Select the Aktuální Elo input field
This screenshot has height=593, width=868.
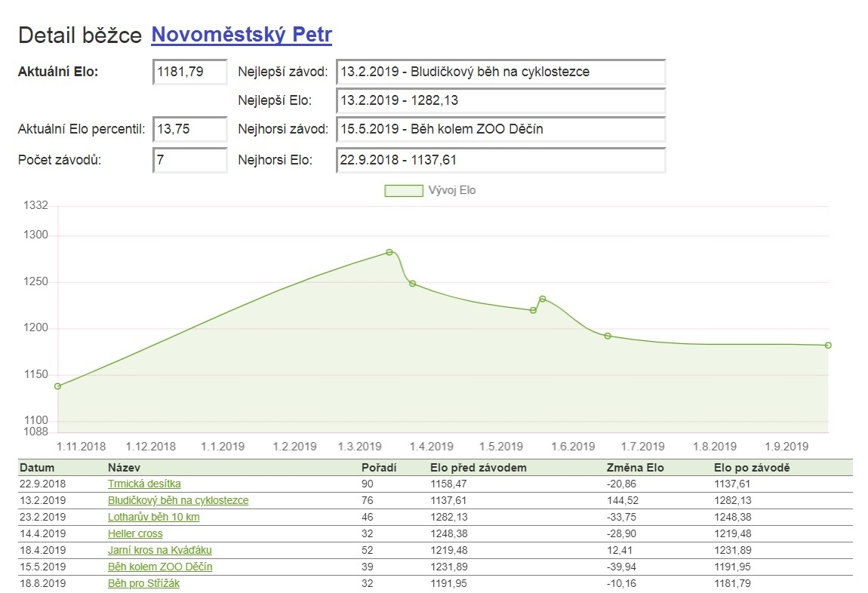coord(189,72)
